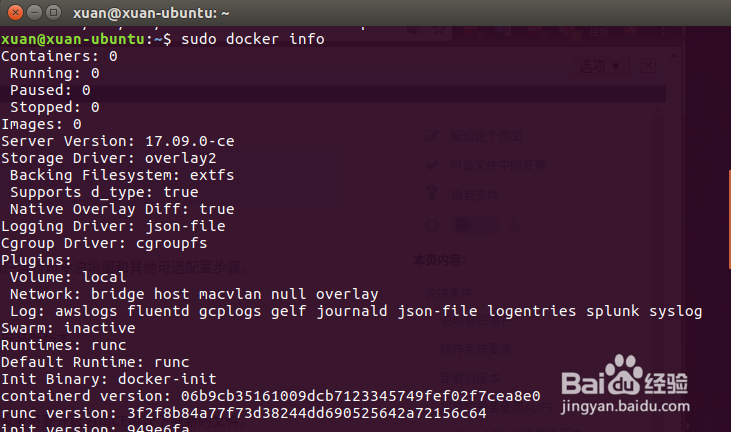Click the checkmark icon behind the terminal
Screen dimensions: 731x432
click(431, 165)
